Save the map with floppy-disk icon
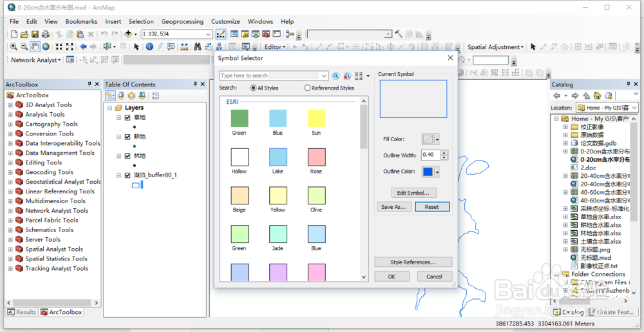 coord(35,34)
